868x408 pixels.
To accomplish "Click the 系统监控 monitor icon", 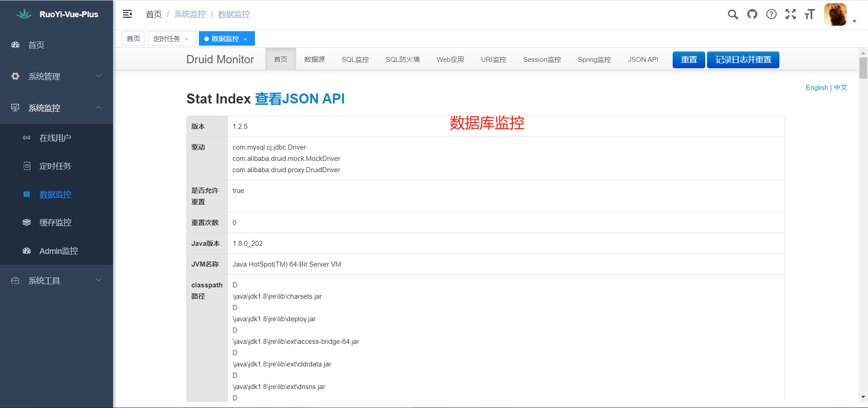I will (x=15, y=108).
